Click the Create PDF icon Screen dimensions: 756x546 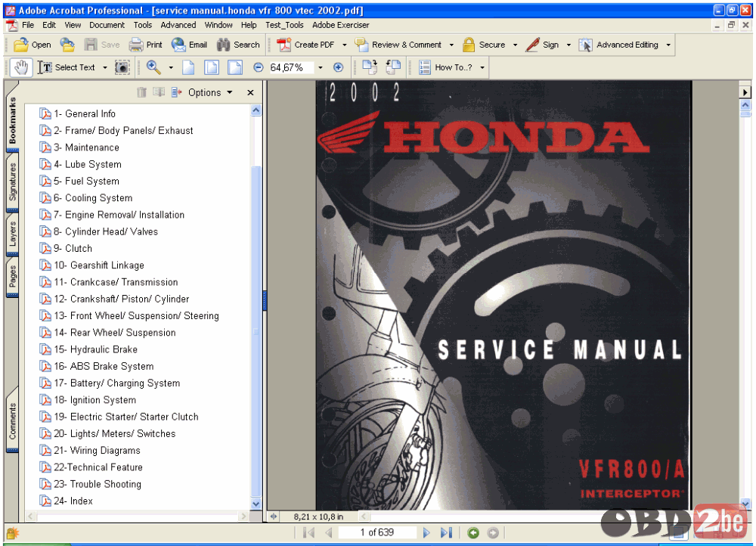point(283,45)
